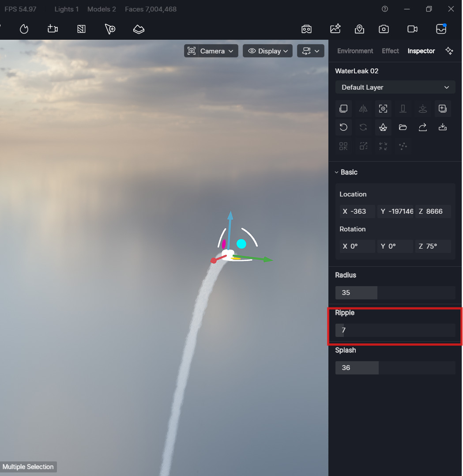Click the help question mark button
Image resolution: width=463 pixels, height=476 pixels.
(385, 9)
